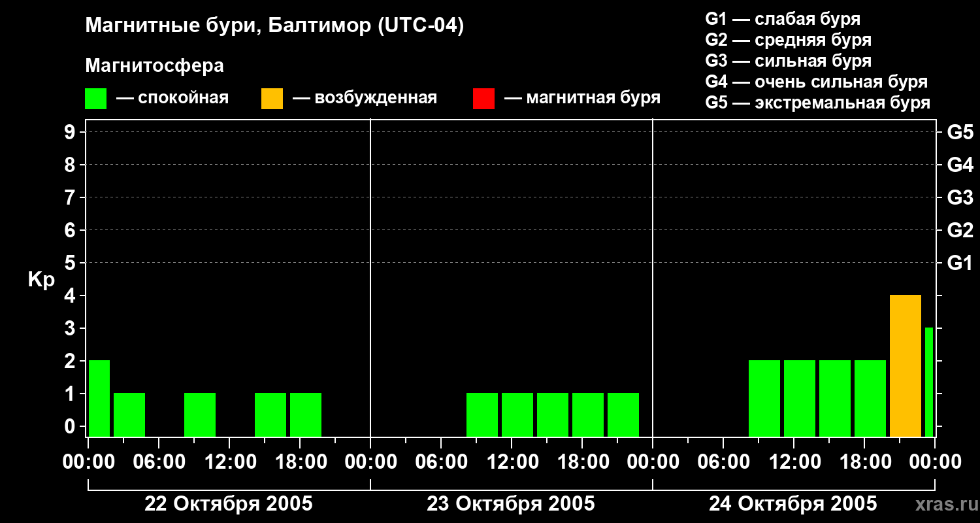Click the Kp 1 bar just before 18:00, 22 Октября
Screen dimensions: 980x523
(x=270, y=414)
